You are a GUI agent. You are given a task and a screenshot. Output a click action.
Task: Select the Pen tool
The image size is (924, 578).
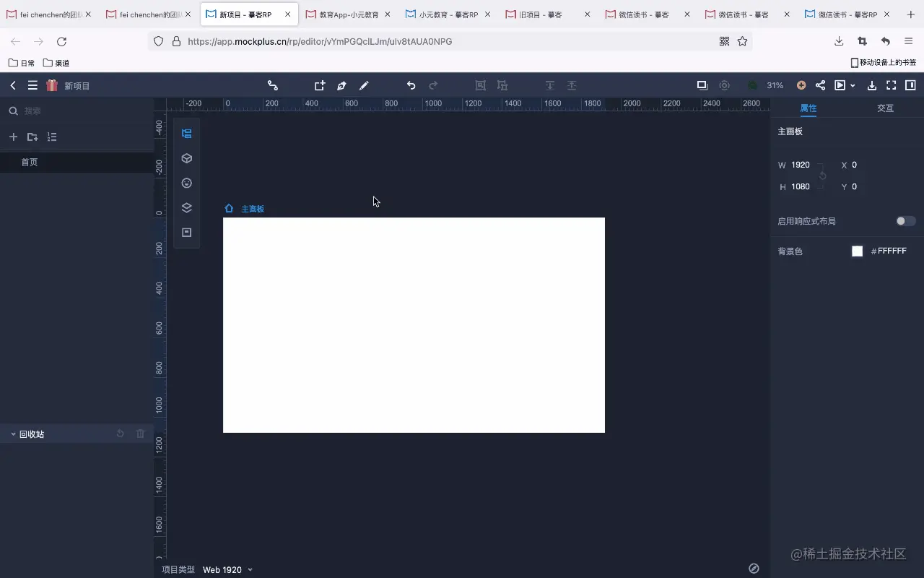(341, 85)
